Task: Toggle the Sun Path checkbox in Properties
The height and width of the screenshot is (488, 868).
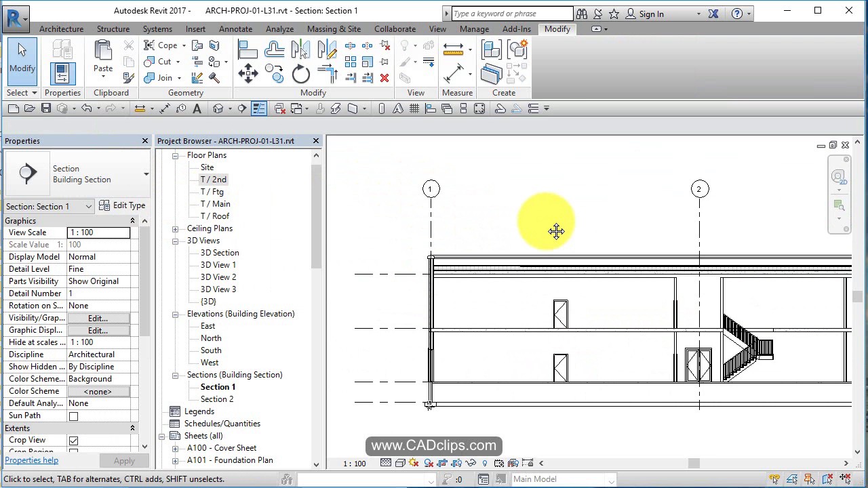Action: click(x=73, y=415)
